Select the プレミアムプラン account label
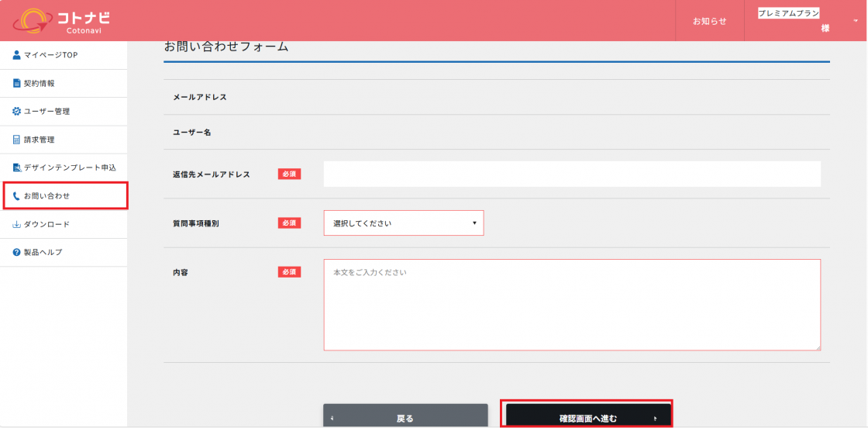Image resolution: width=868 pixels, height=428 pixels. (x=788, y=13)
